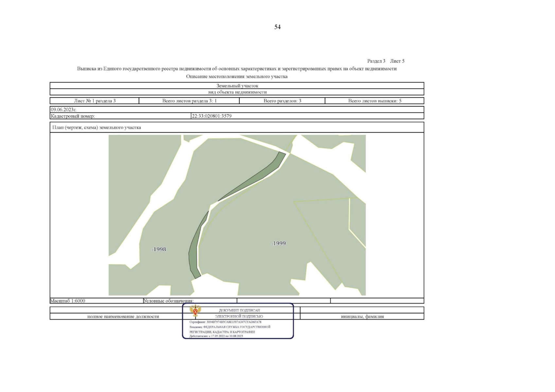
Task: Click the parcel label :1999 on the map
Action: pyautogui.click(x=279, y=243)
